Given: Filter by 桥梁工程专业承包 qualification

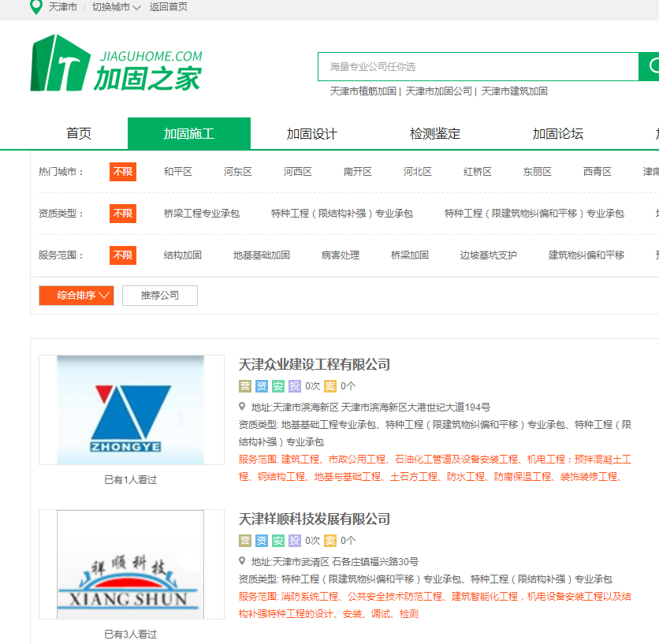Looking at the screenshot, I should click(202, 214).
